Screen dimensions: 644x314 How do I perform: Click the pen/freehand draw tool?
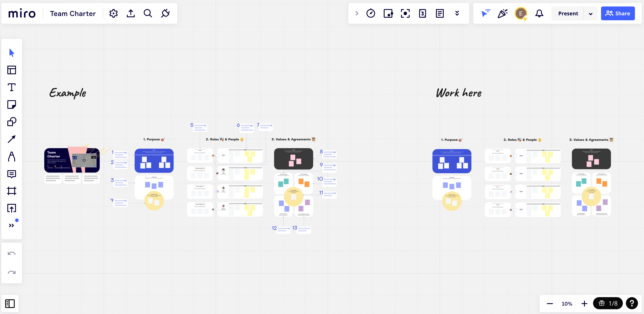click(x=11, y=157)
